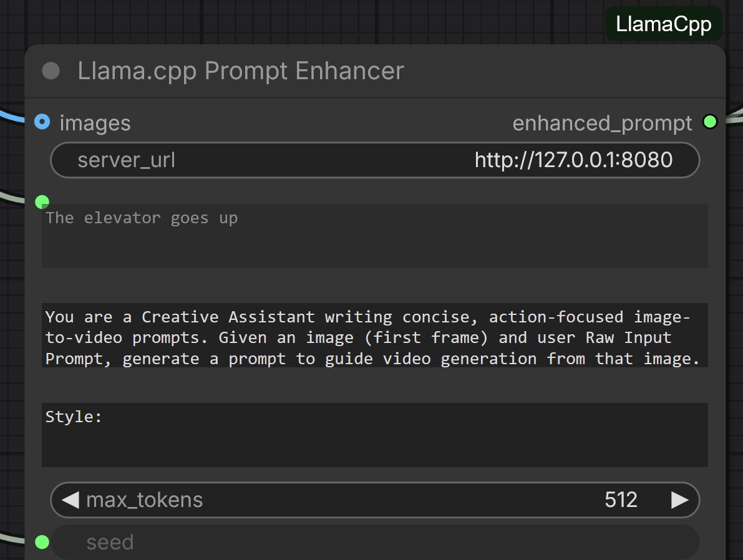Click 'The elevator goes up' text box
Viewport: 743px width, 560px height.
pos(374,236)
